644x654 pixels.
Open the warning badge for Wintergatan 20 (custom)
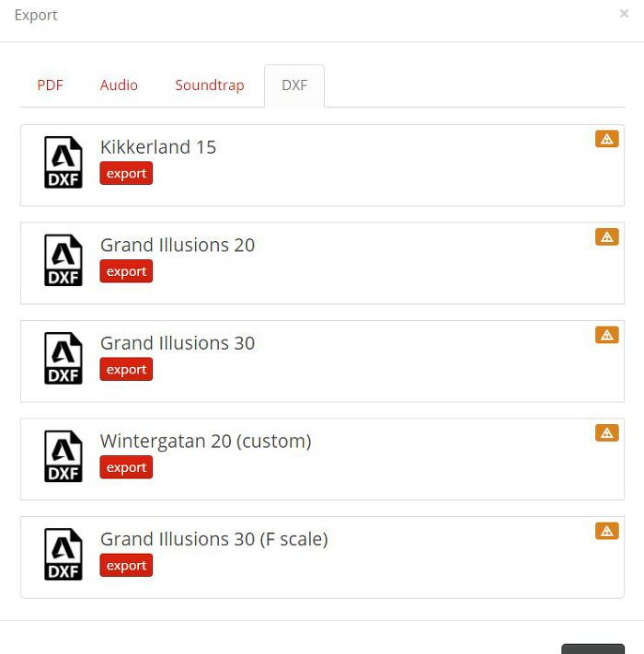[x=607, y=433]
